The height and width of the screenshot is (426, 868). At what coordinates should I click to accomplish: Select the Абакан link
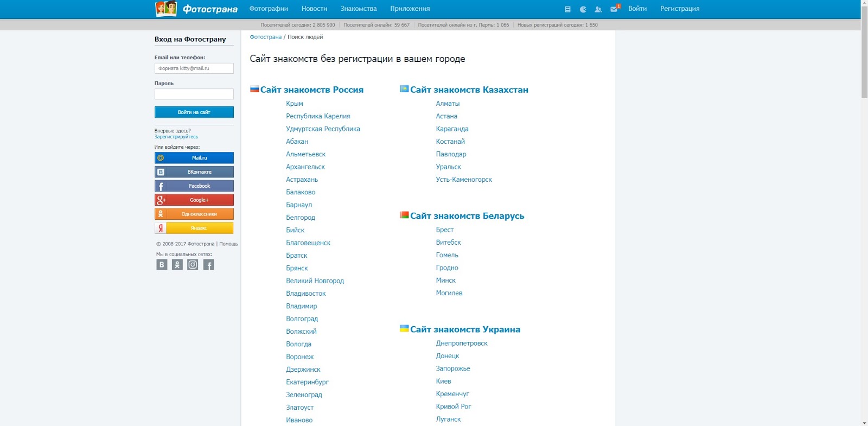pos(297,142)
